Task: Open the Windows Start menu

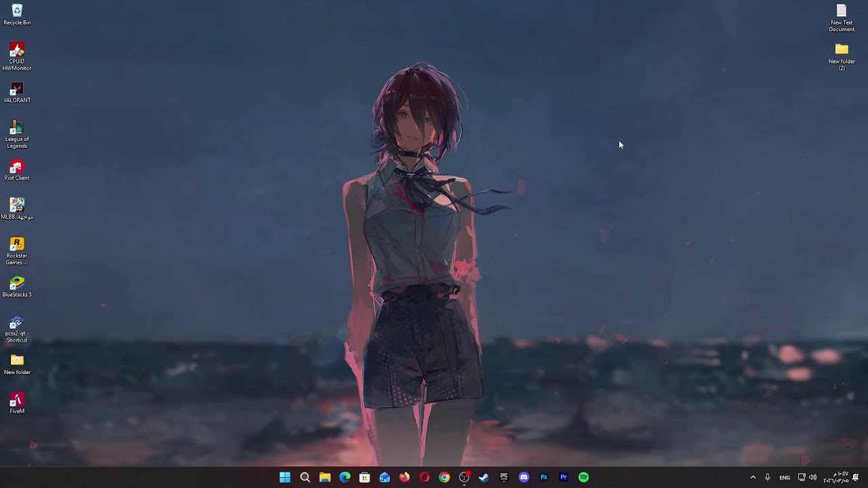Action: coord(285,477)
